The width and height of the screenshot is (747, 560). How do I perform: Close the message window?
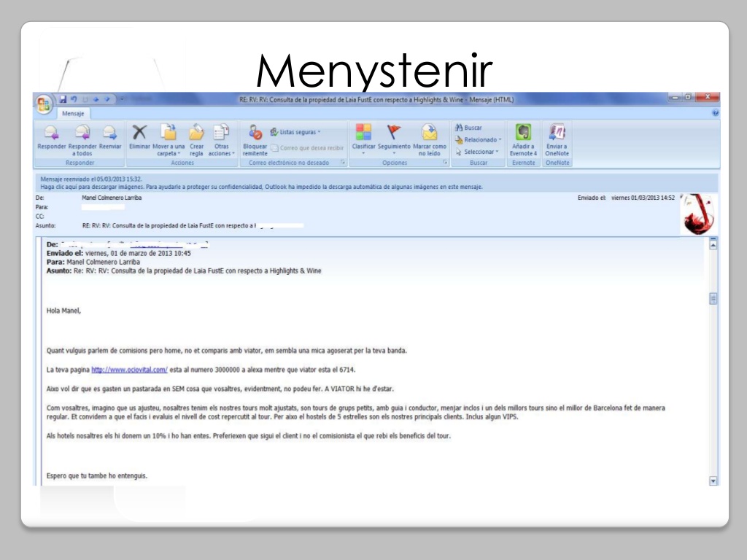pyautogui.click(x=708, y=97)
